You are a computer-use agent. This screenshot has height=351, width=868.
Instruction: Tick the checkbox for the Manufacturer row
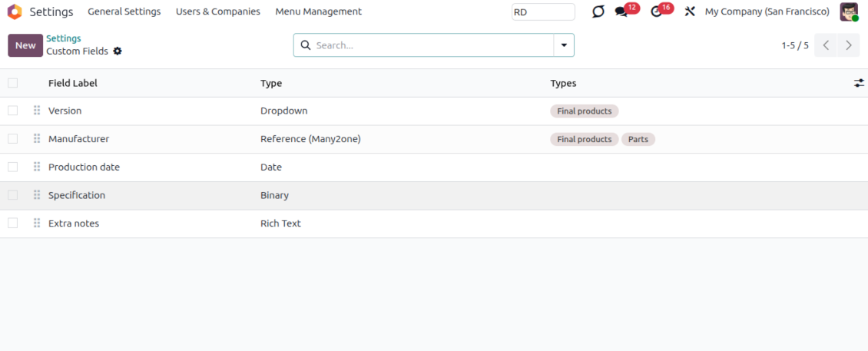coord(12,139)
